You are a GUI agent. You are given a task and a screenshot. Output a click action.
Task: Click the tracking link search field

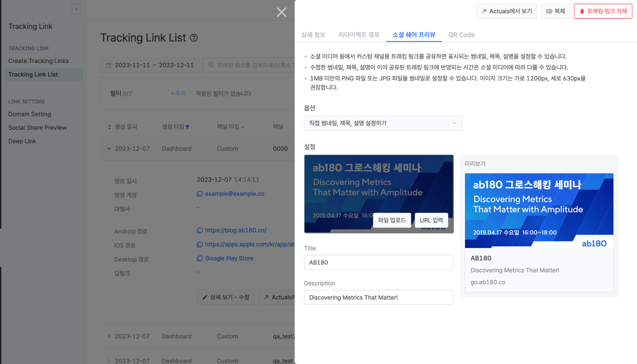(x=249, y=65)
